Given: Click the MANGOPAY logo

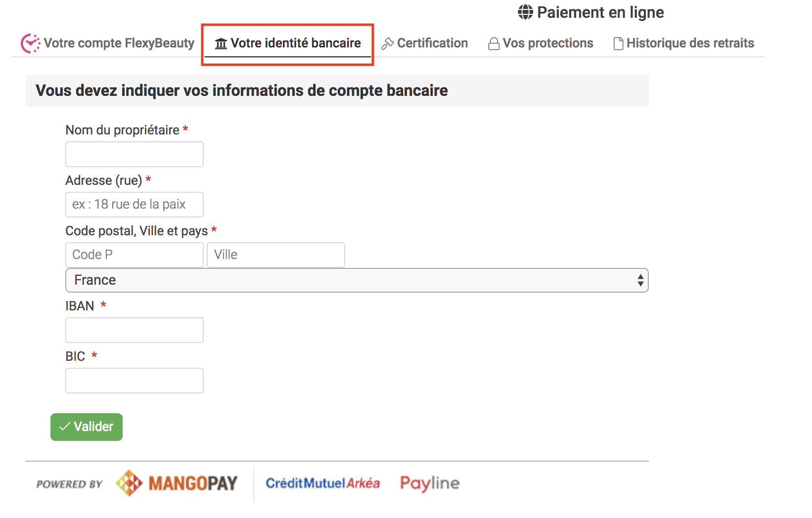Looking at the screenshot, I should [x=177, y=483].
